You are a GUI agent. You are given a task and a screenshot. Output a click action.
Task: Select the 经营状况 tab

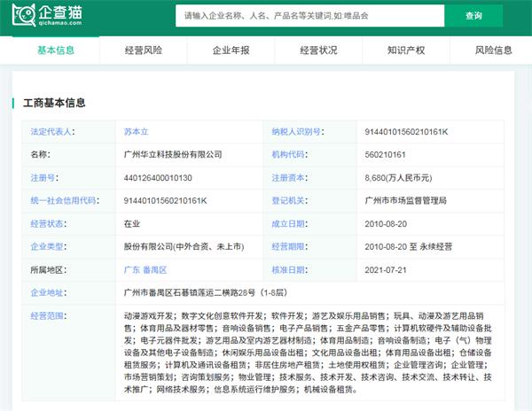click(318, 50)
